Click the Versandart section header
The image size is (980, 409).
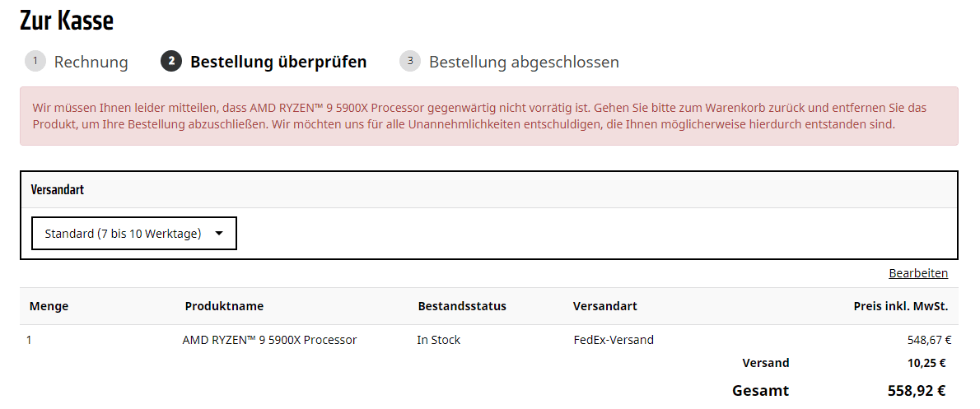point(58,190)
